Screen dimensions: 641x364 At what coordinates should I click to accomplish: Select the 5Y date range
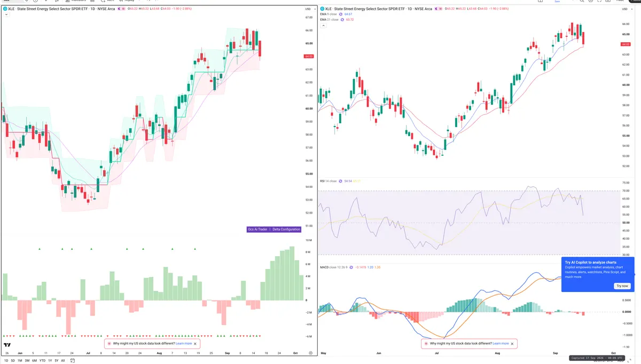pos(57,361)
